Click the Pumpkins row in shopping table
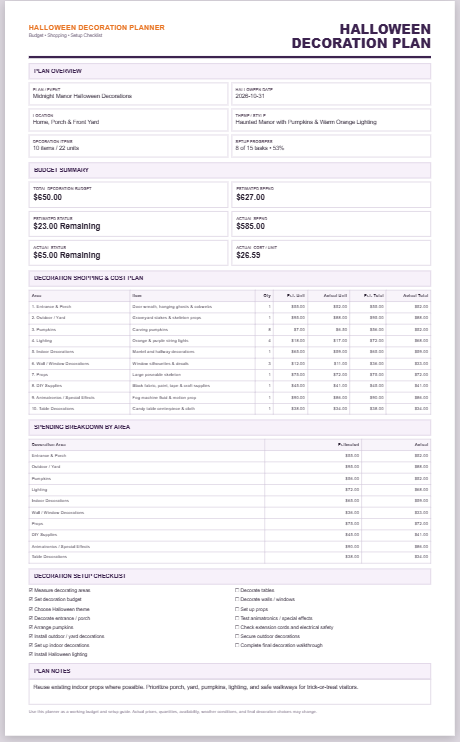Image resolution: width=460 pixels, height=742 pixels. click(230, 329)
